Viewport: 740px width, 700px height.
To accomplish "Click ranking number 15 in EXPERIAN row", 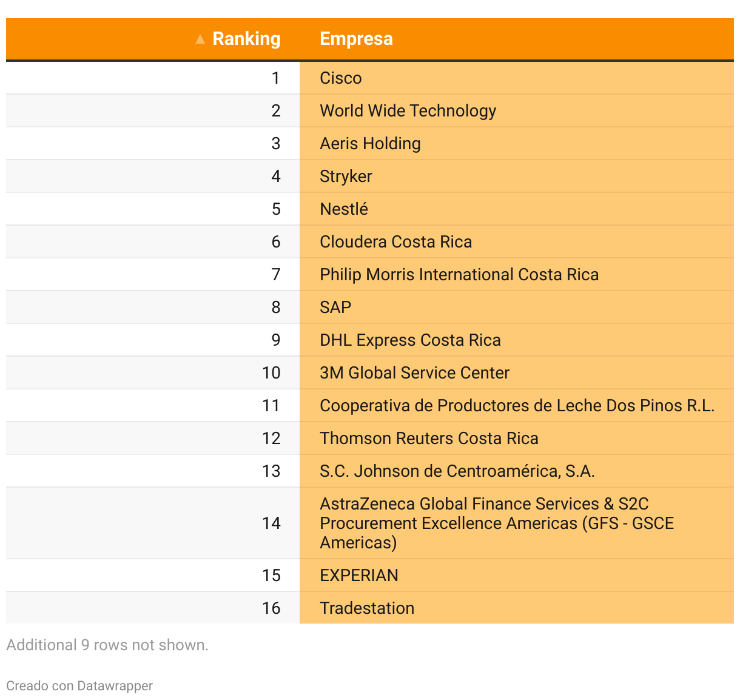I will pos(271,575).
